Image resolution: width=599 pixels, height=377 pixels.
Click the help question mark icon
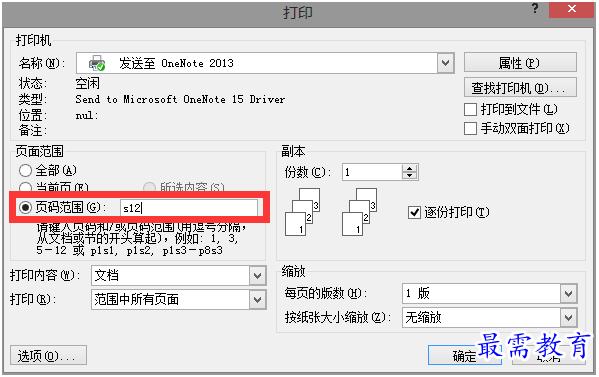click(x=535, y=8)
